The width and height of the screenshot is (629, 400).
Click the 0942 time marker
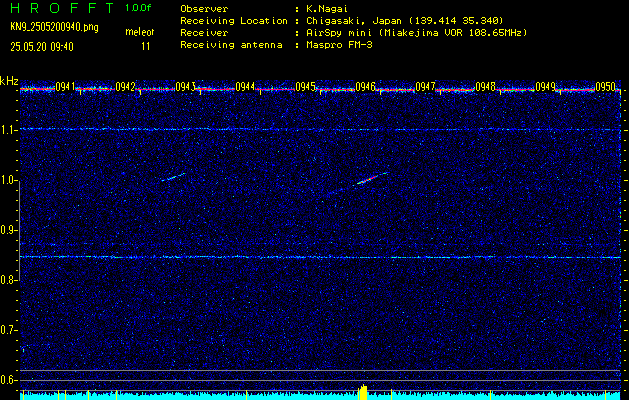tap(125, 86)
